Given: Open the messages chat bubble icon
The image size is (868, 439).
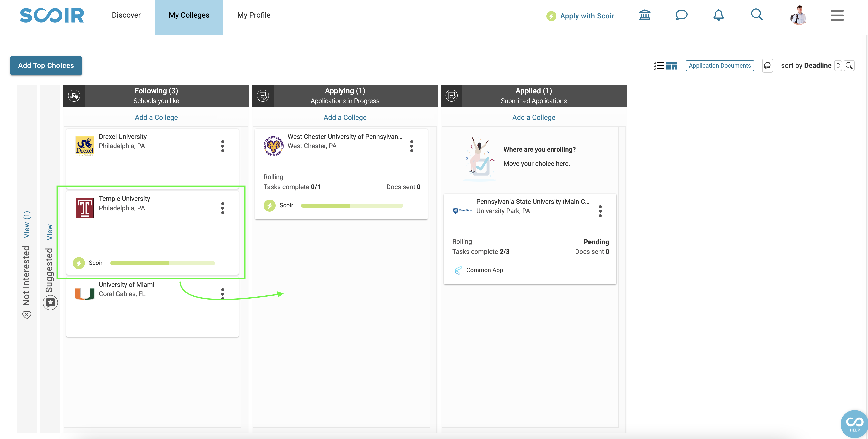Looking at the screenshot, I should click(x=681, y=15).
